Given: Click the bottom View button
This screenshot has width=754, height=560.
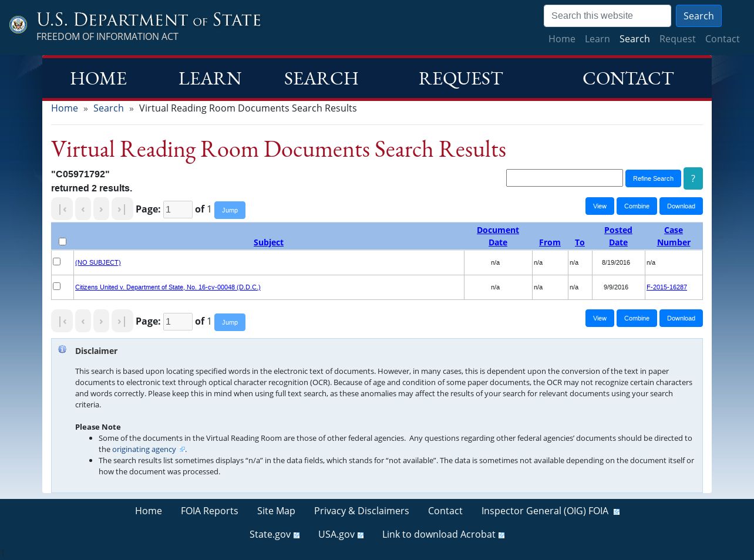Looking at the screenshot, I should pyautogui.click(x=600, y=318).
